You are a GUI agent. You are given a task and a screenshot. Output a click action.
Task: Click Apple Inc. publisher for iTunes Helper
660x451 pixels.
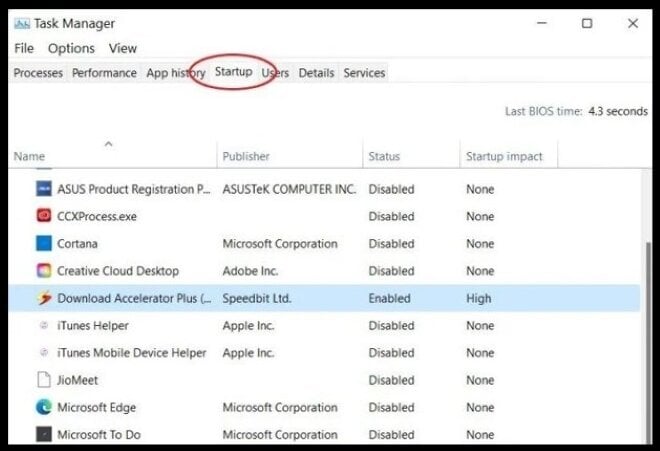248,326
